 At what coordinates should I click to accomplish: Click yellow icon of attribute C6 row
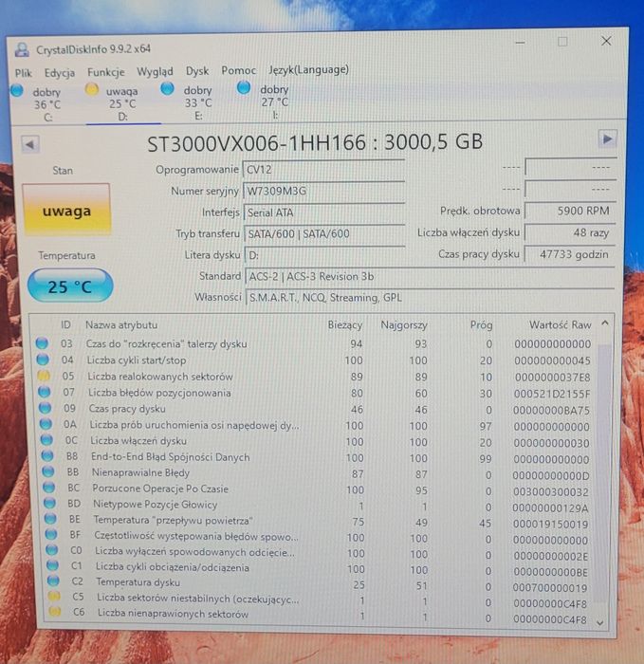55,612
